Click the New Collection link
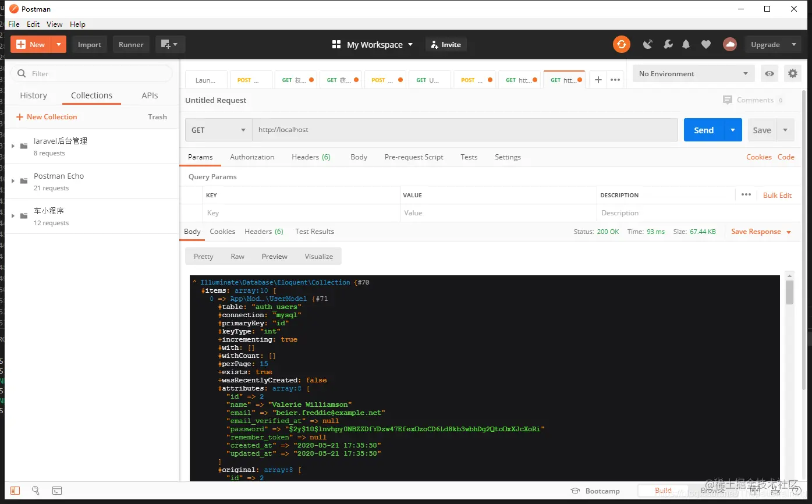This screenshot has height=504, width=812. 47,116
